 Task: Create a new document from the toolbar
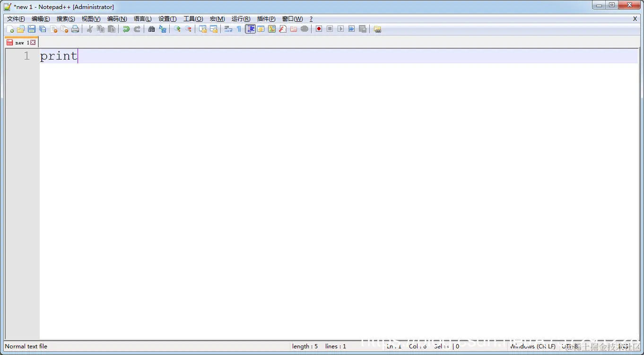(x=10, y=29)
